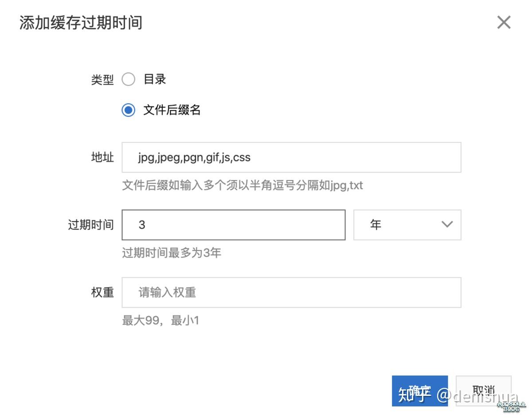The image size is (532, 418).
Task: Expand the unit selector next to 过期时间
Action: (x=407, y=225)
